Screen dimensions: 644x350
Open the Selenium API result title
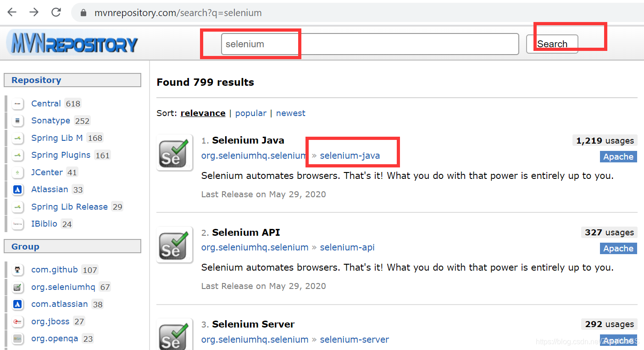[x=246, y=233]
